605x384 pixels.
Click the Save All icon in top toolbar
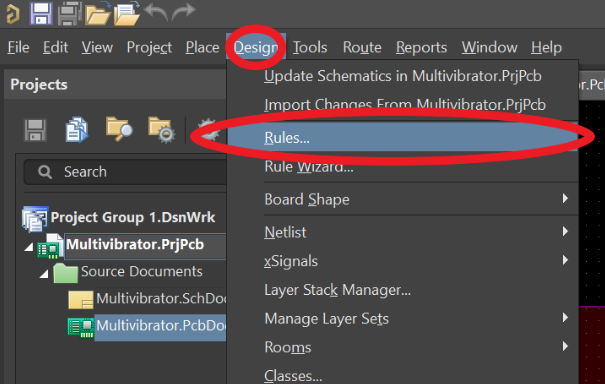(x=69, y=14)
